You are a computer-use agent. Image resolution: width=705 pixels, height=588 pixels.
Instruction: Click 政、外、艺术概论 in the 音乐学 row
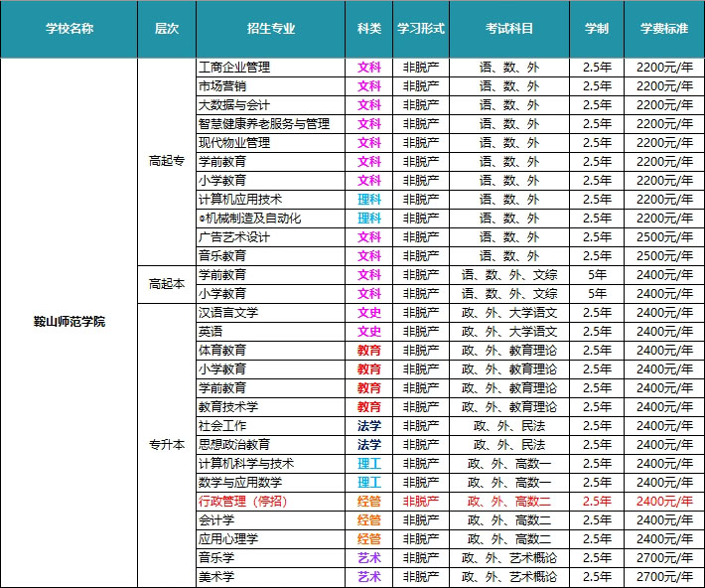(x=509, y=558)
